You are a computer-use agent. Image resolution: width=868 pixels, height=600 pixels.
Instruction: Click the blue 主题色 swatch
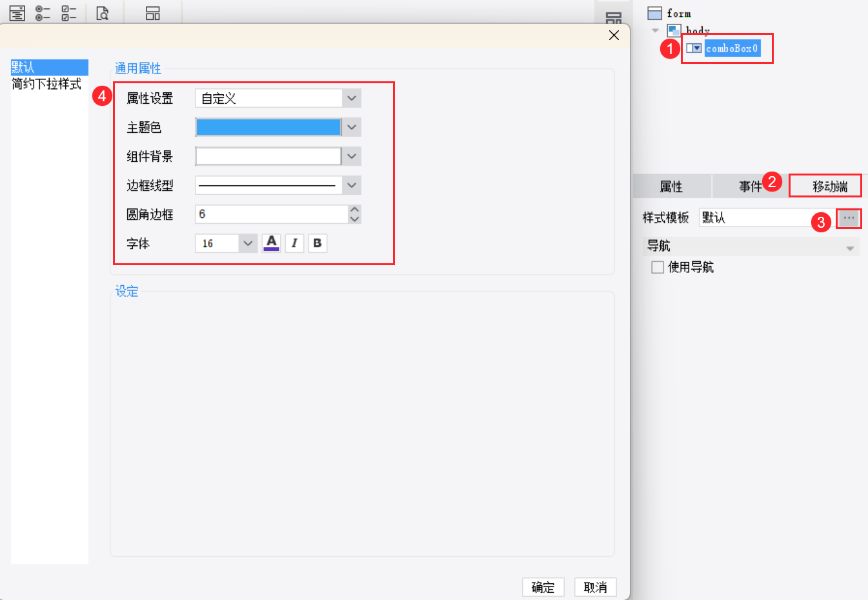point(268,127)
